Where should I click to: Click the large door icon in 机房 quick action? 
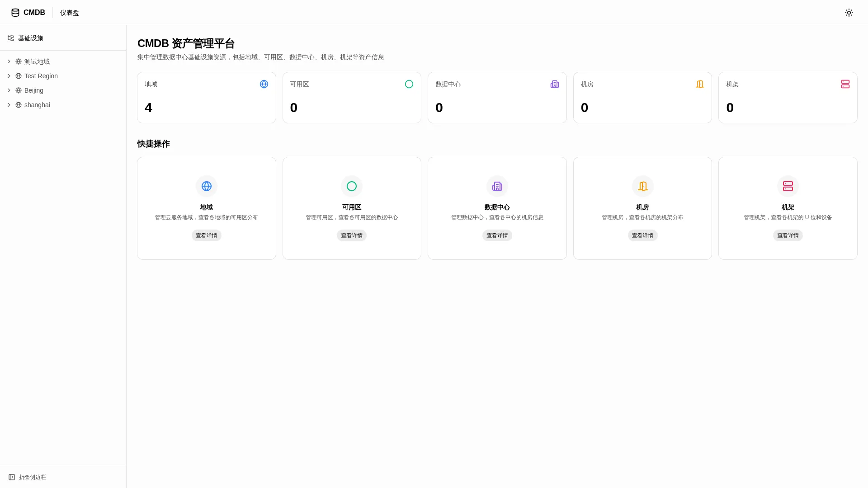click(643, 186)
